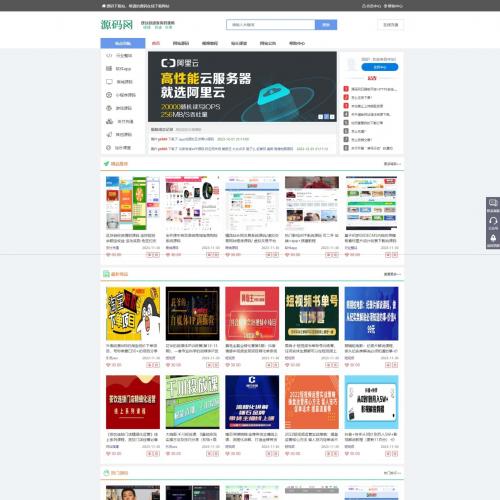Click the login link in top dark bar
Viewport: 500px width, 500px height.
371,6
